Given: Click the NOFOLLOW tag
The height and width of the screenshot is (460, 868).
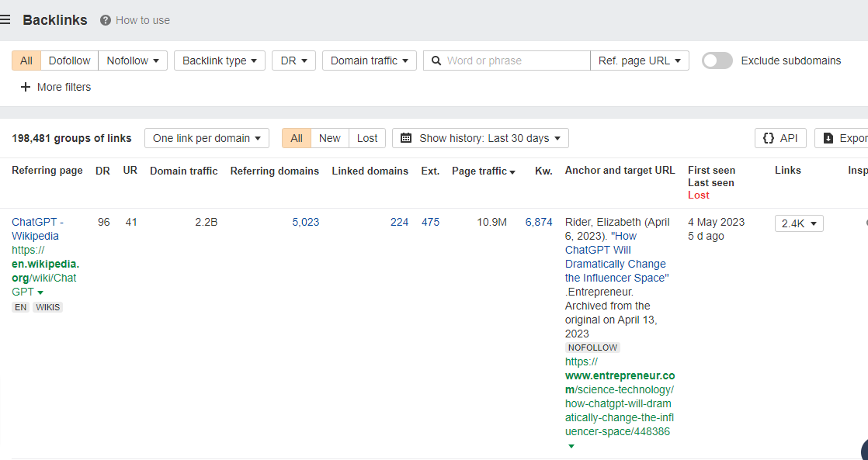Looking at the screenshot, I should point(592,348).
